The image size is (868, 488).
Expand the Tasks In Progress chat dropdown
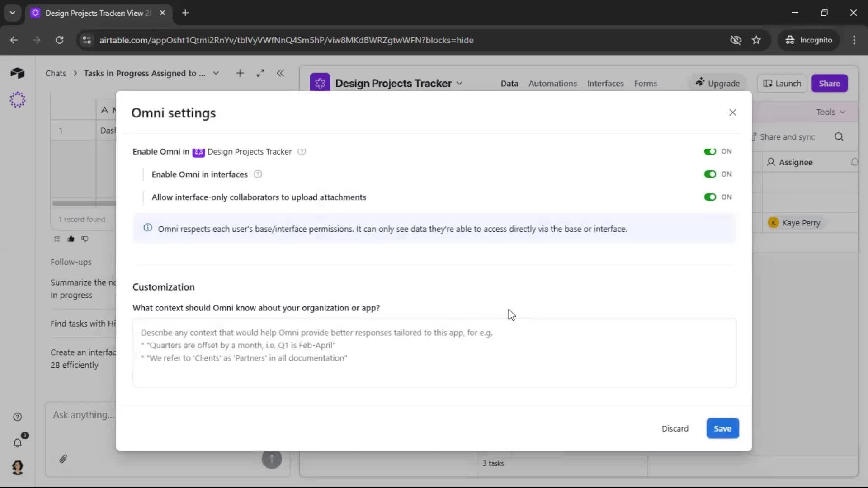(216, 73)
